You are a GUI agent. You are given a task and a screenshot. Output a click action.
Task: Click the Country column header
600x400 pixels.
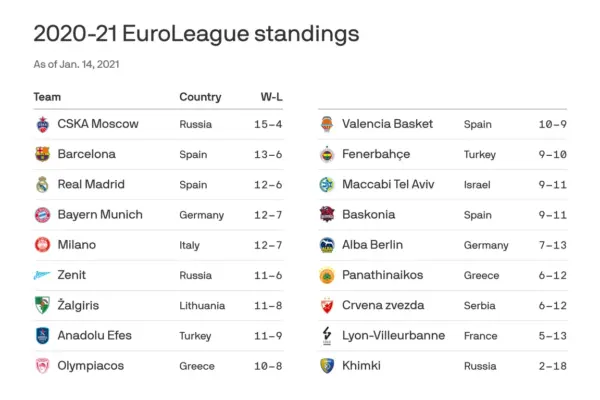coord(200,97)
